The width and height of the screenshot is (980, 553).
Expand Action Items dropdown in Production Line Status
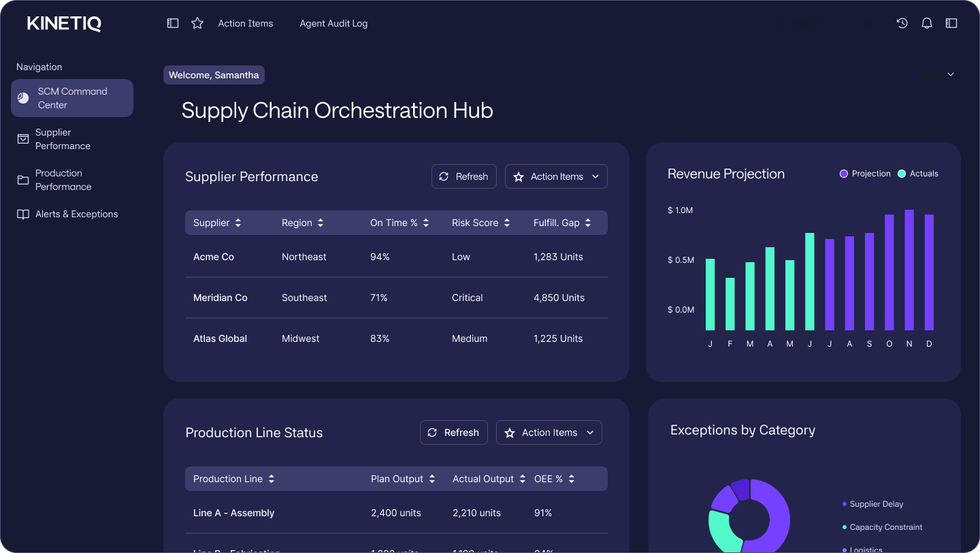point(549,432)
